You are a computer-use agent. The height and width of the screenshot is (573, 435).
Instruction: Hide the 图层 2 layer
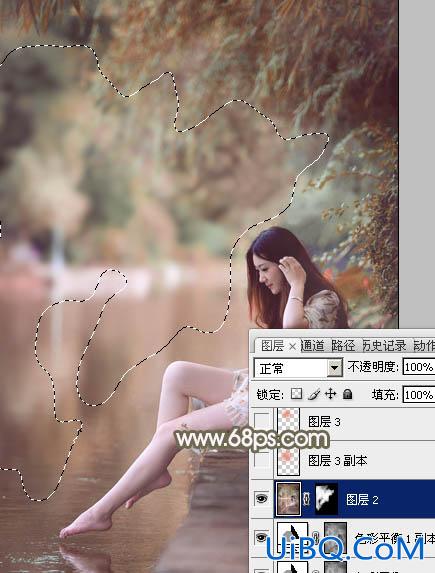262,499
